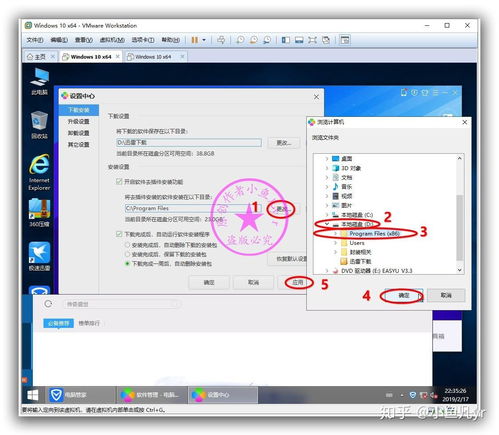Image resolution: width=499 pixels, height=435 pixels.
Task: Open the 360 compression desktop icon
Action: pyautogui.click(x=39, y=213)
